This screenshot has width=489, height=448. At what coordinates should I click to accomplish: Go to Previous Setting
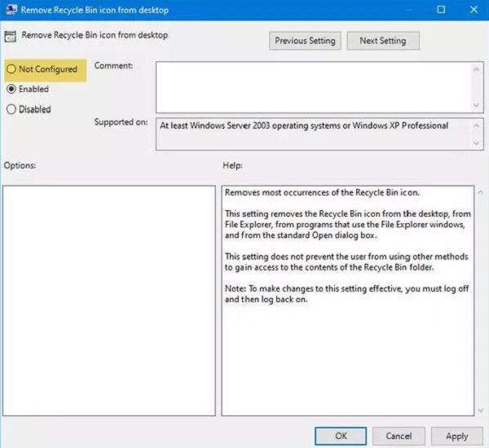(305, 41)
